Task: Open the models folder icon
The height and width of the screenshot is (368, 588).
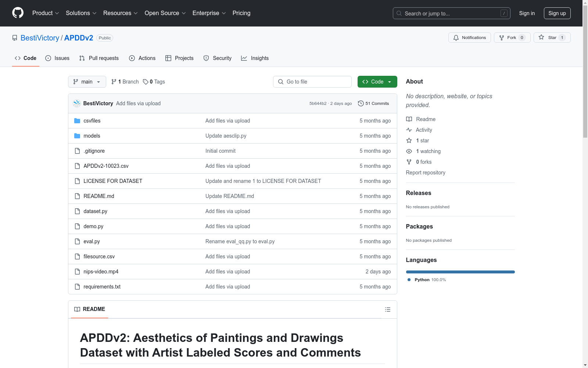Action: tap(77, 136)
